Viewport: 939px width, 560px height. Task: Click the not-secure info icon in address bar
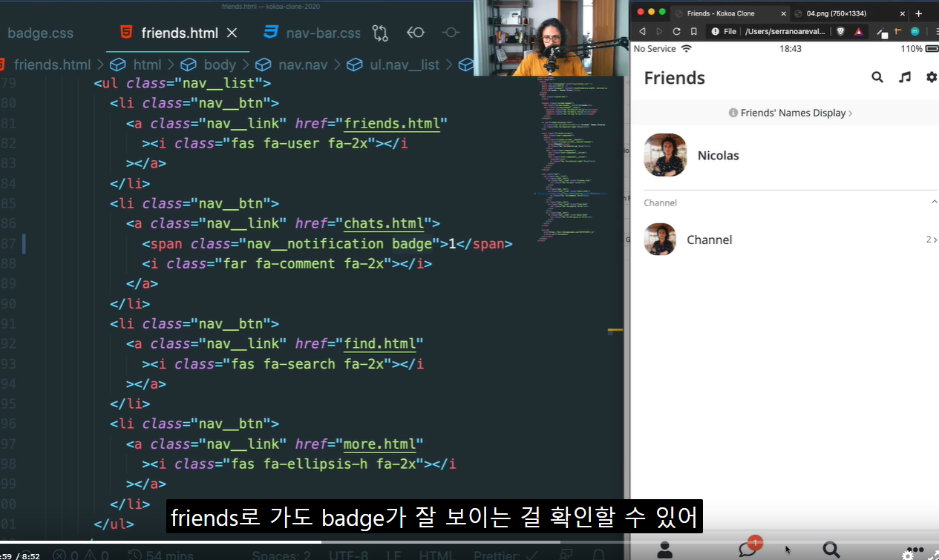point(716,31)
